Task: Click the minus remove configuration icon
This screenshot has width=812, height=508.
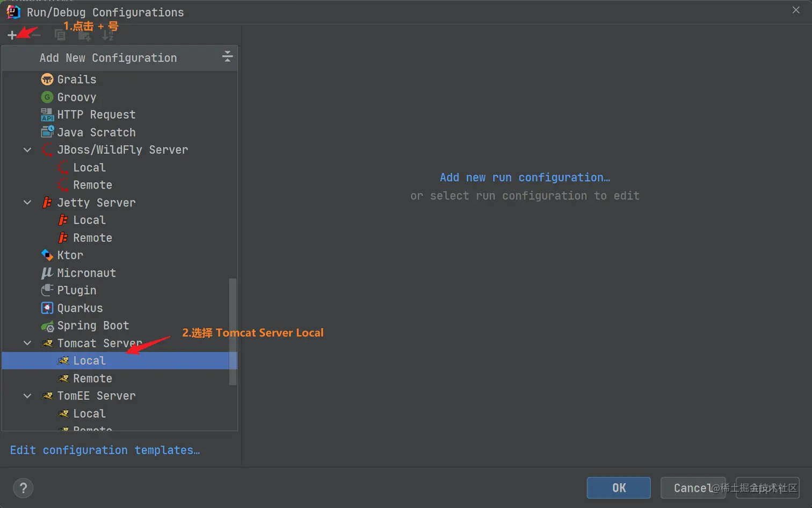Action: (x=36, y=35)
